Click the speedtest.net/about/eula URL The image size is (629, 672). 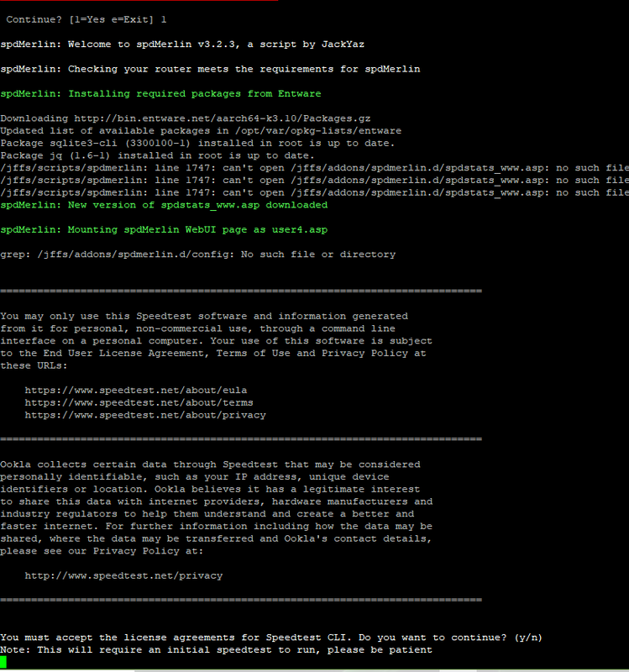135,391
